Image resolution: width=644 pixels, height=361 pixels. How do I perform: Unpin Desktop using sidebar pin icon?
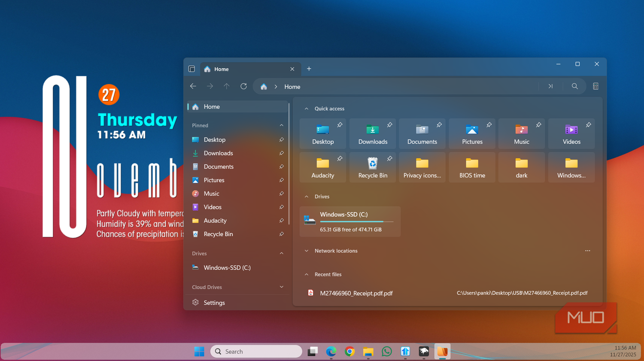point(282,140)
